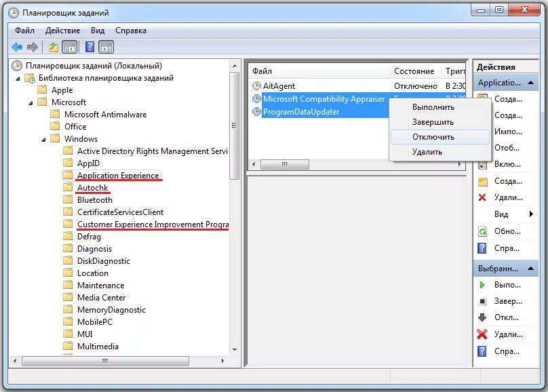Click the Спра... help icon under Applicatio...
The image size is (548, 392).
[x=482, y=248]
